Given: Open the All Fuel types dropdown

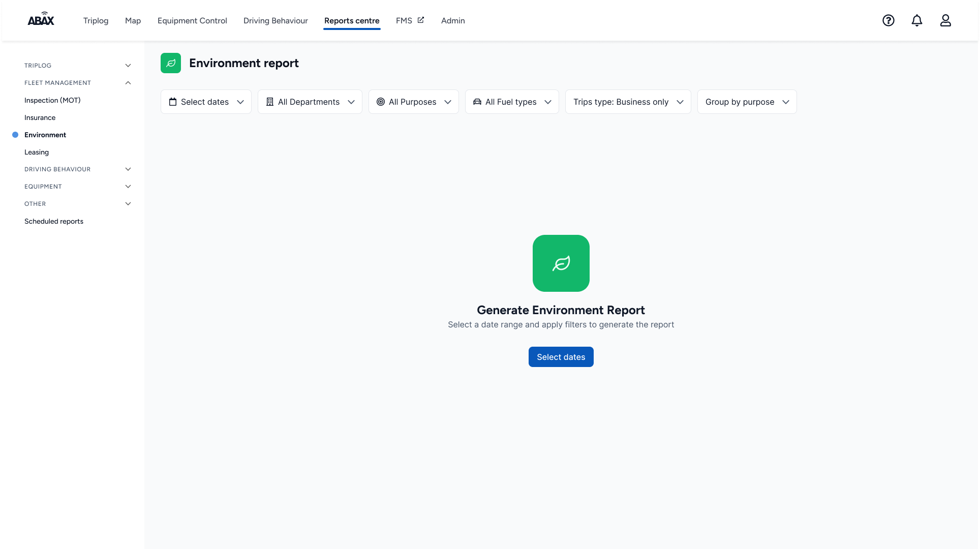Looking at the screenshot, I should 512,102.
